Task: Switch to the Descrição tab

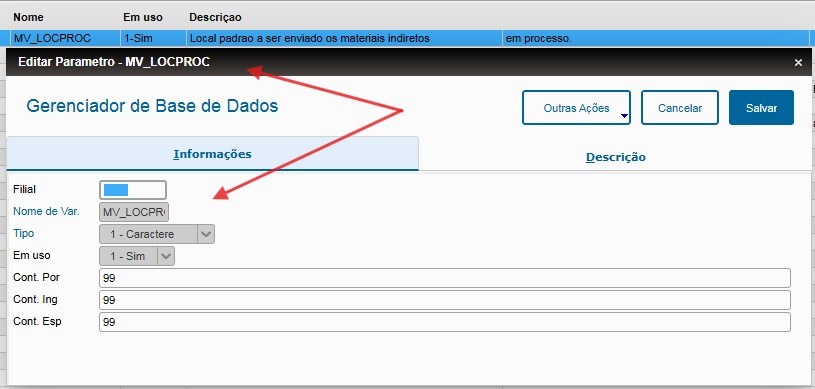Action: [x=615, y=157]
